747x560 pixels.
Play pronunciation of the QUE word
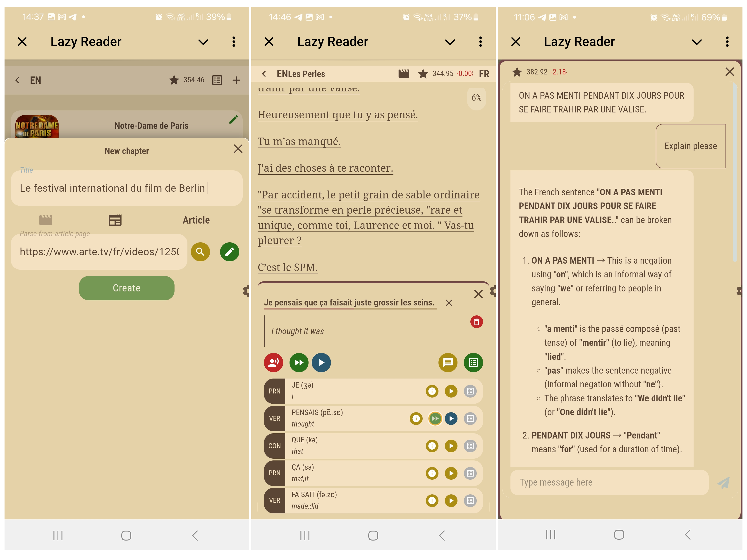451,446
